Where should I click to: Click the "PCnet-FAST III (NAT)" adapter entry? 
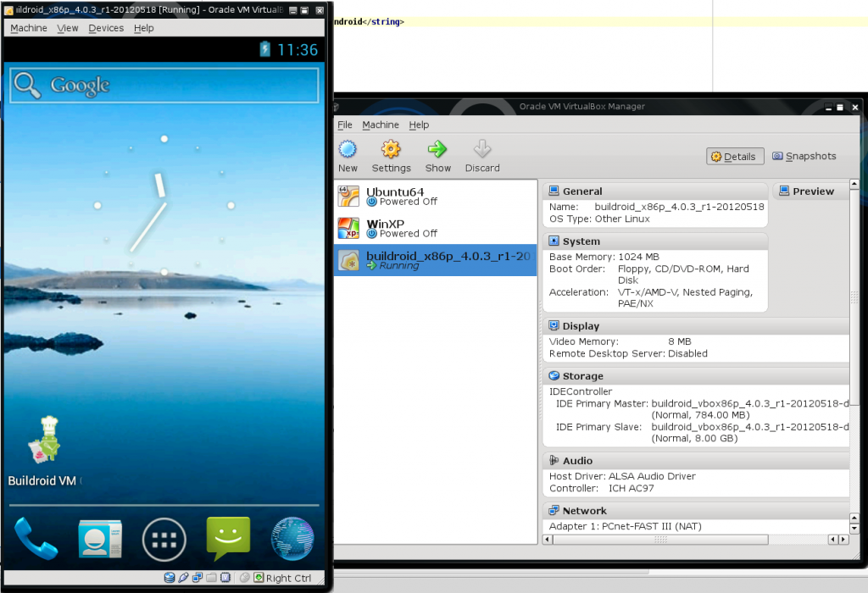tap(652, 527)
